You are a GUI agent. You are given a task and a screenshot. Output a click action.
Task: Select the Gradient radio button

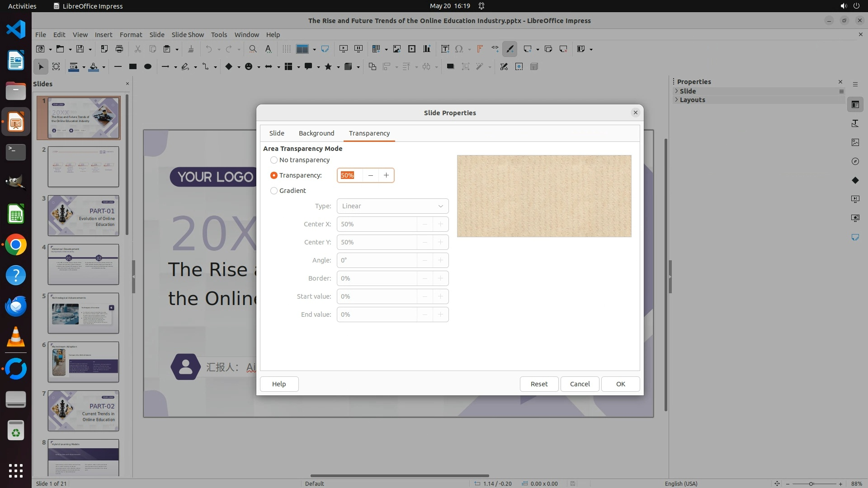274,191
